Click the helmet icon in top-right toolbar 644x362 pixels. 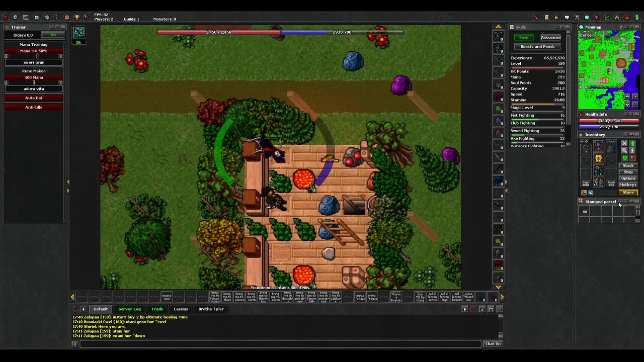[x=617, y=18]
